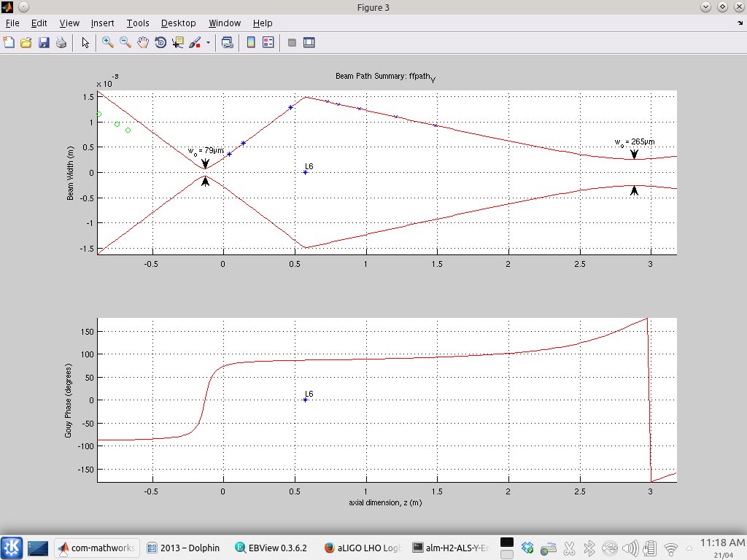Save the figure using the floppy icon
Screen dimensions: 747x560
(44, 42)
